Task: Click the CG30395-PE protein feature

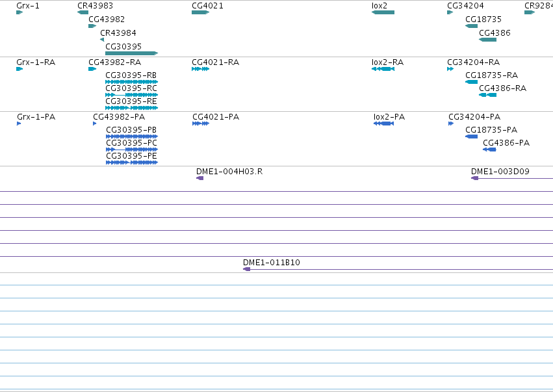Action: (x=132, y=163)
